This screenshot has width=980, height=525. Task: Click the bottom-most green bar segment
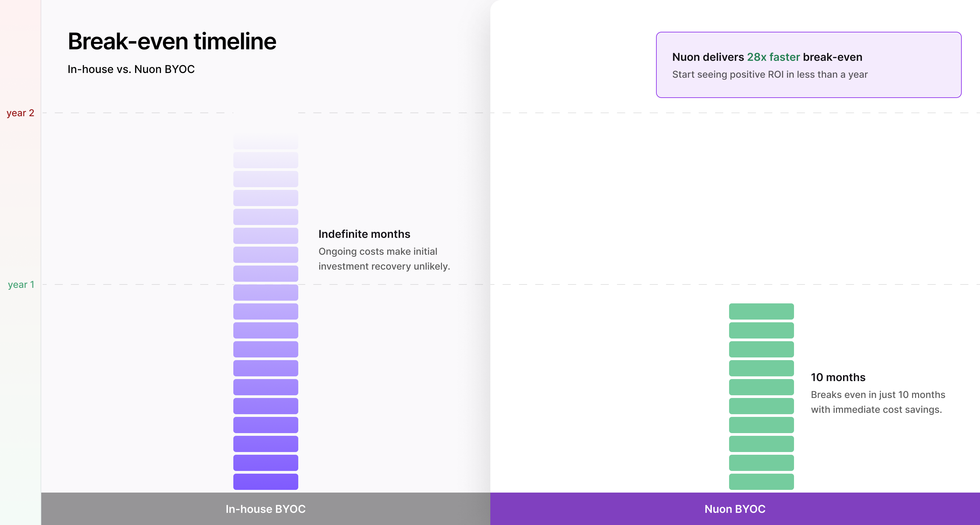click(761, 481)
